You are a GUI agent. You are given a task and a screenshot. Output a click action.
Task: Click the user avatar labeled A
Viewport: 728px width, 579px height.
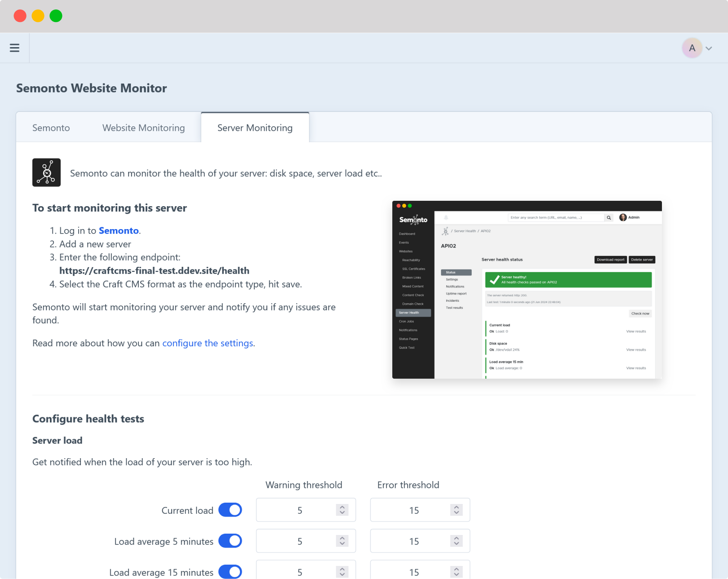coord(692,48)
